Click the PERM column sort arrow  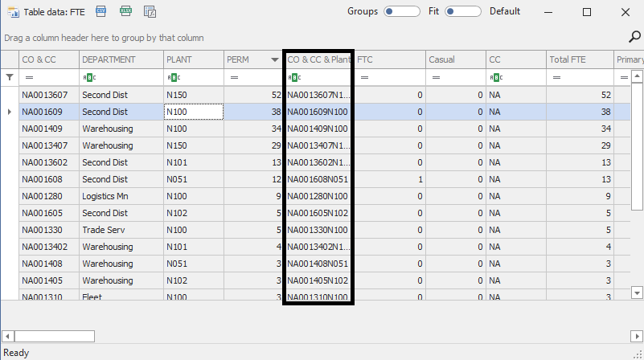[275, 60]
